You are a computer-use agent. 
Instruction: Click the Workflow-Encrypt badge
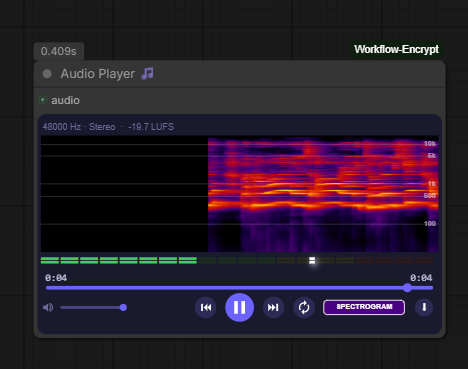pyautogui.click(x=396, y=49)
